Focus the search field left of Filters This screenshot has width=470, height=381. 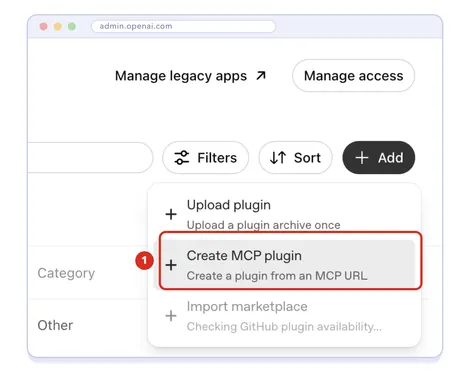[91, 158]
